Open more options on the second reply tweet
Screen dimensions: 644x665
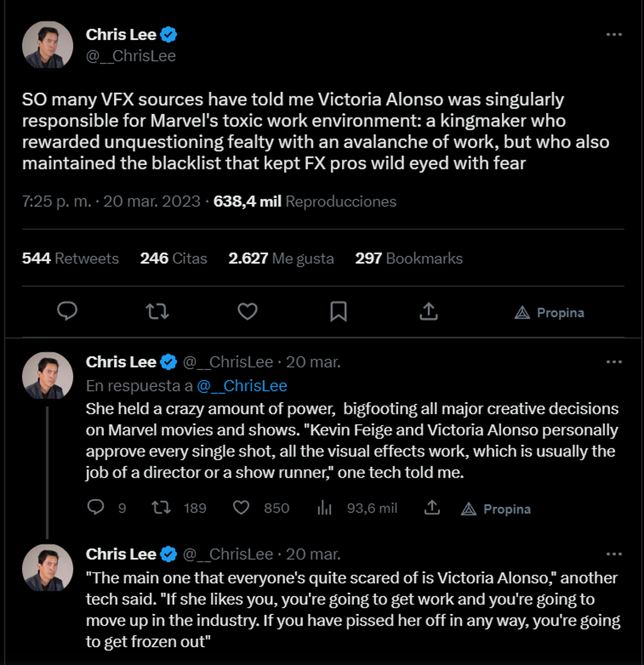(x=613, y=554)
